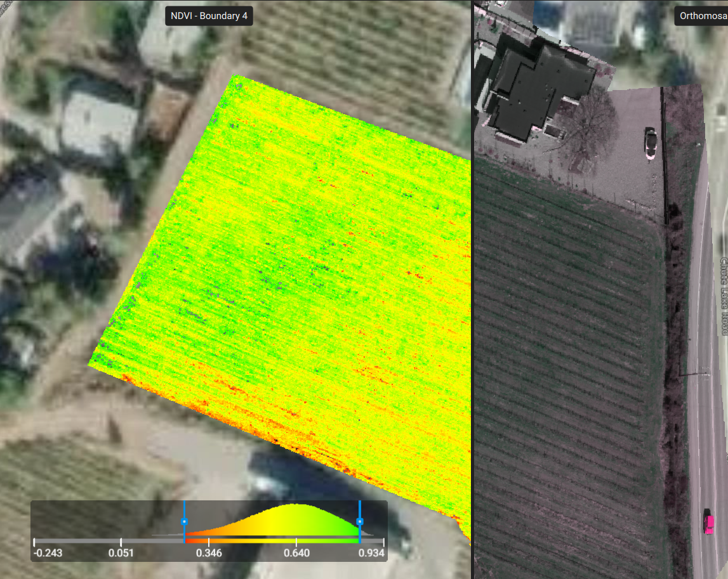Click the -0.243 minimum scale value

click(48, 553)
